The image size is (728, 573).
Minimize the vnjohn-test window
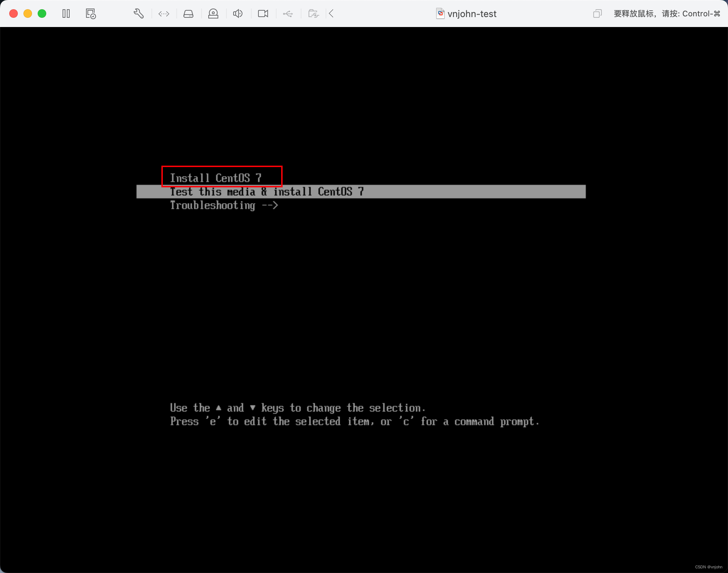click(28, 14)
